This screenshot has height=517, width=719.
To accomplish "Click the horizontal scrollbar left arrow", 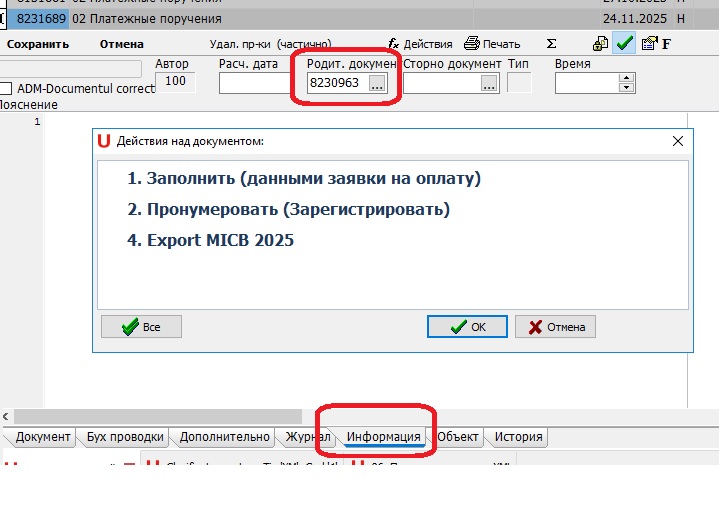I will click(x=6, y=417).
